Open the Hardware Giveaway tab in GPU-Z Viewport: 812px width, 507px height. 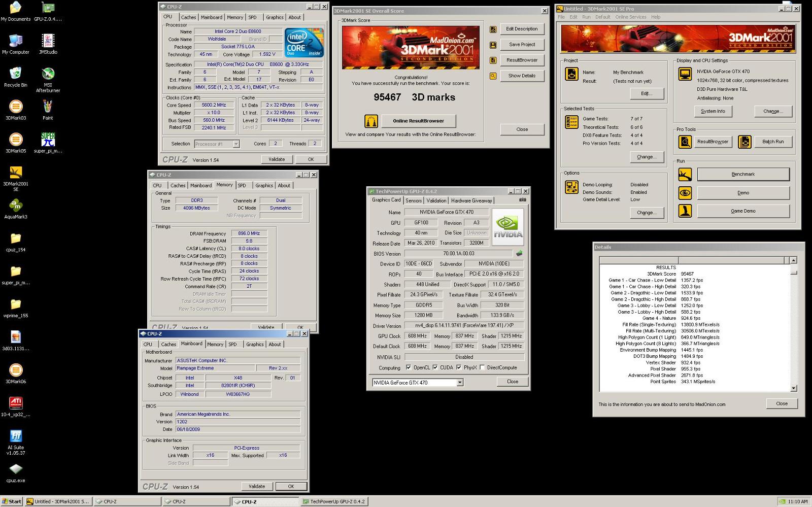[x=471, y=200]
